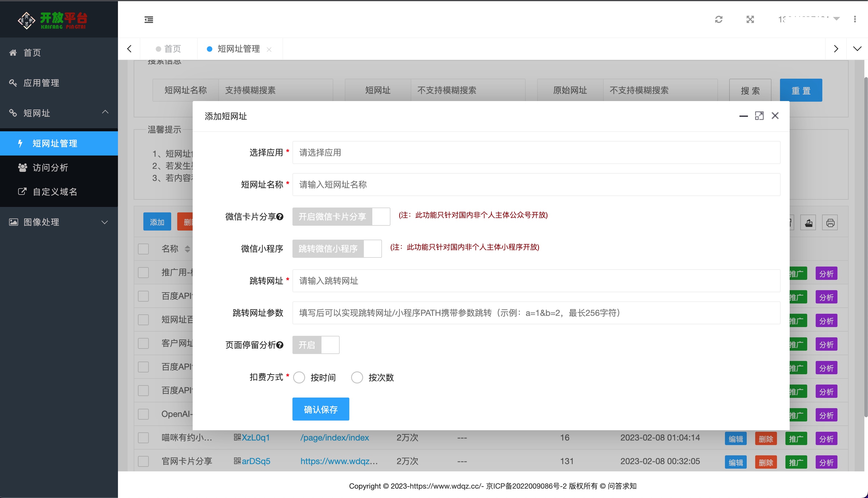Open the vertical three-dot more menu
868x498 pixels.
tap(855, 19)
